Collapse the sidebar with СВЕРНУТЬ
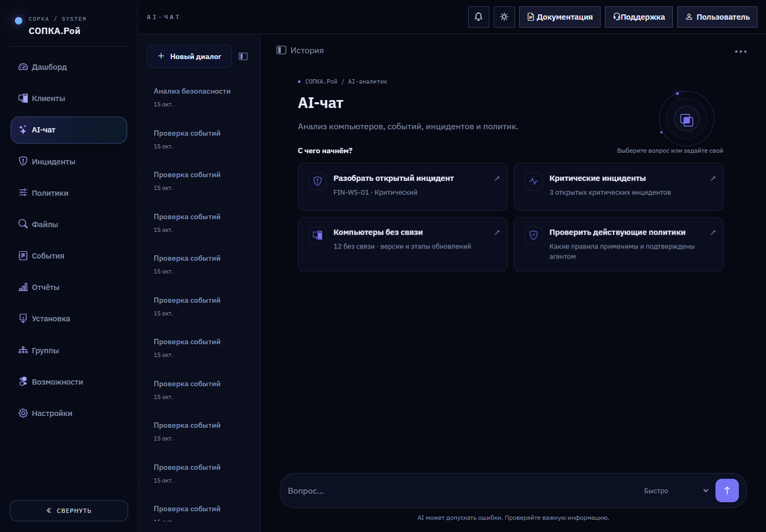 tap(69, 511)
